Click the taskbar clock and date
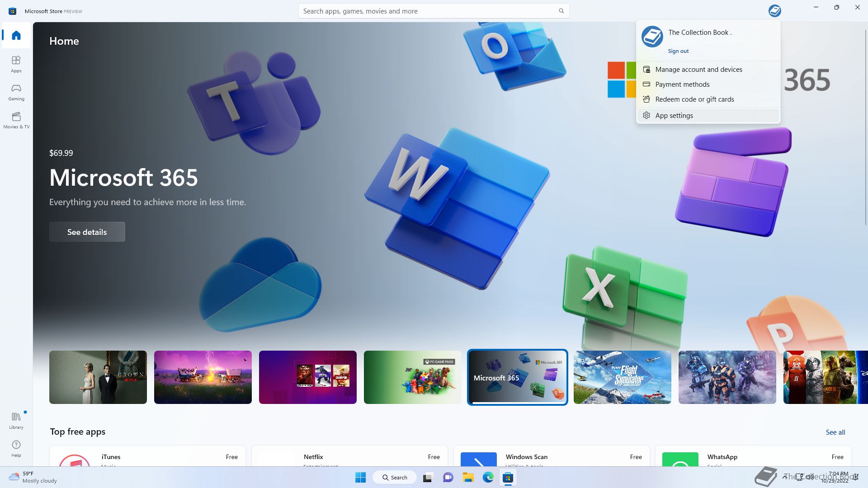 [x=835, y=477]
